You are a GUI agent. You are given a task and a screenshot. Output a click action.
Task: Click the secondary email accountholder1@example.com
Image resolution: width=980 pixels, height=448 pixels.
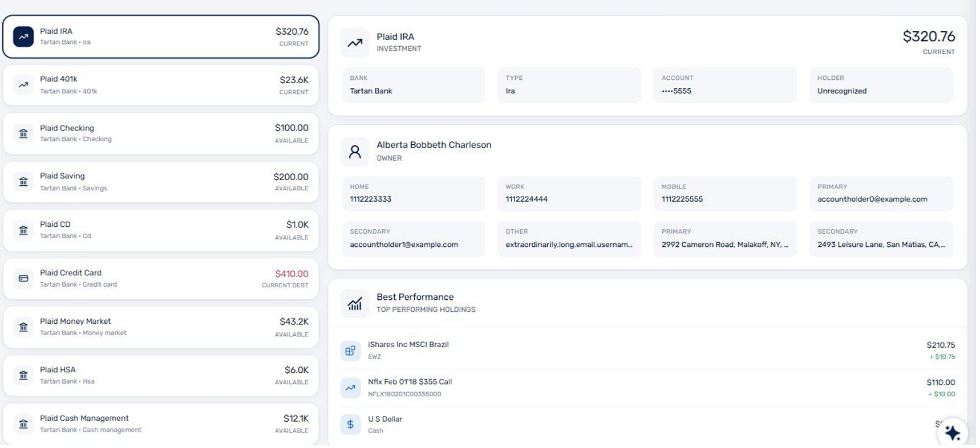404,245
